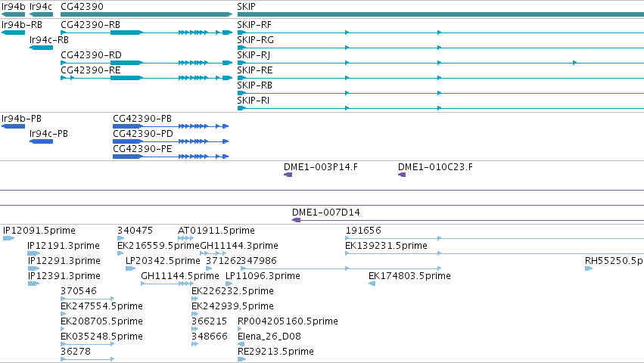Select transcript Ir94b-RB
This screenshot has height=363, width=644.
pos(22,25)
